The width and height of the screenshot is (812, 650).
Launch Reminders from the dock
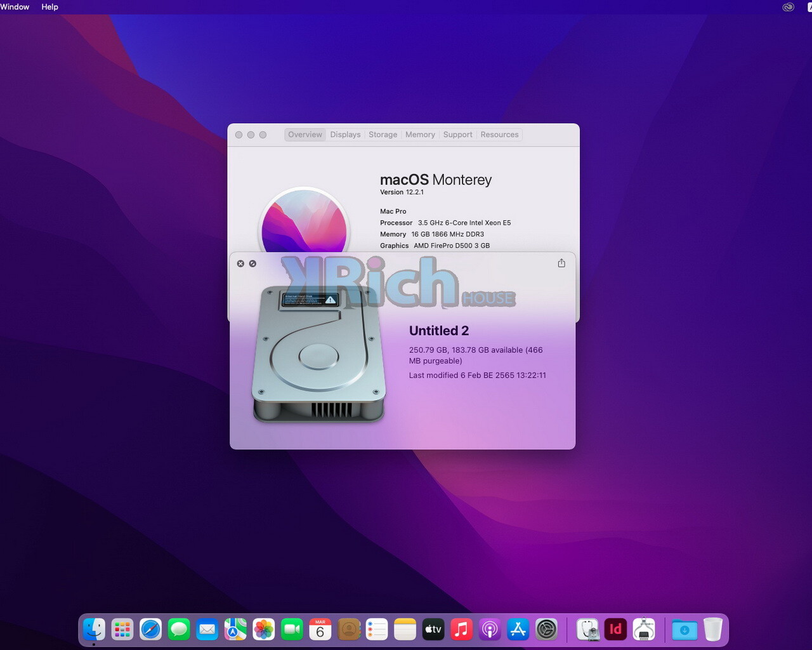click(x=377, y=630)
